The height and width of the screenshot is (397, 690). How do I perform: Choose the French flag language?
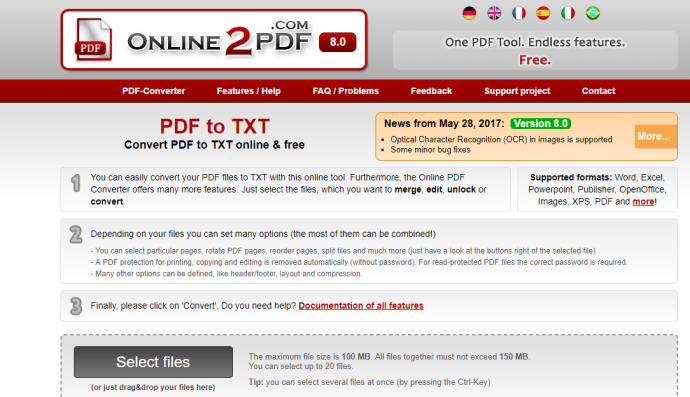tap(519, 13)
